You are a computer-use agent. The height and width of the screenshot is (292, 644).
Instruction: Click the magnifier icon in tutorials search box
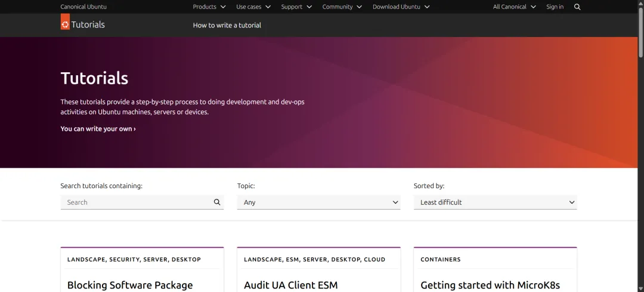217,202
